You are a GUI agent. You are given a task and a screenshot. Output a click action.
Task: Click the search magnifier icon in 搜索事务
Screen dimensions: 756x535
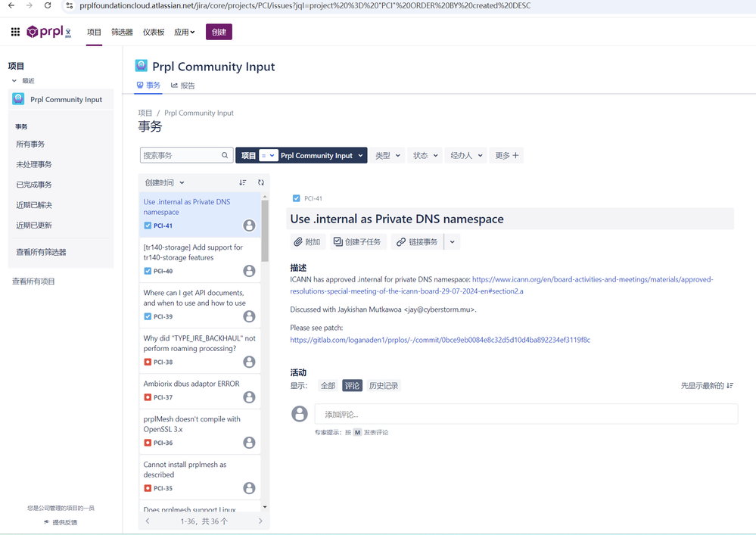(225, 155)
